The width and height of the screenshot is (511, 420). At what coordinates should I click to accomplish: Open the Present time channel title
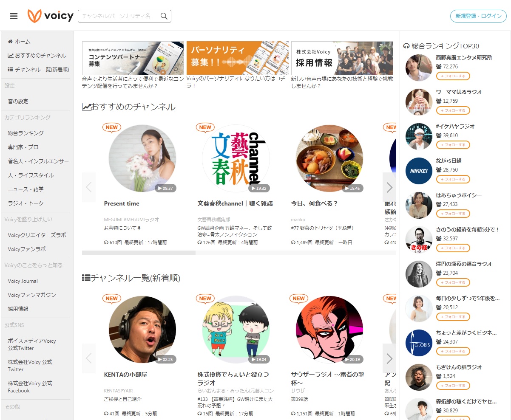coord(122,203)
